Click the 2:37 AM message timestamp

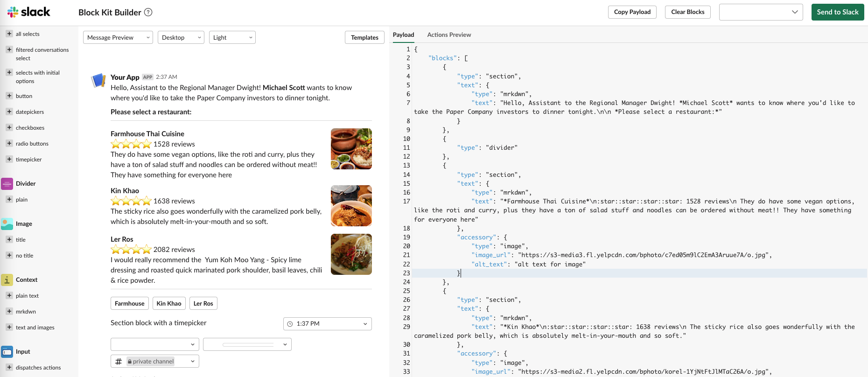point(167,77)
